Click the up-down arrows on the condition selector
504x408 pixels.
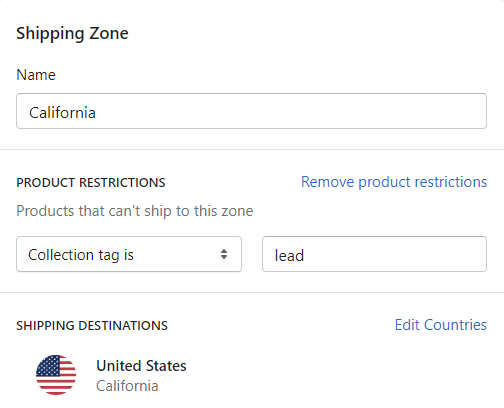[x=224, y=254]
